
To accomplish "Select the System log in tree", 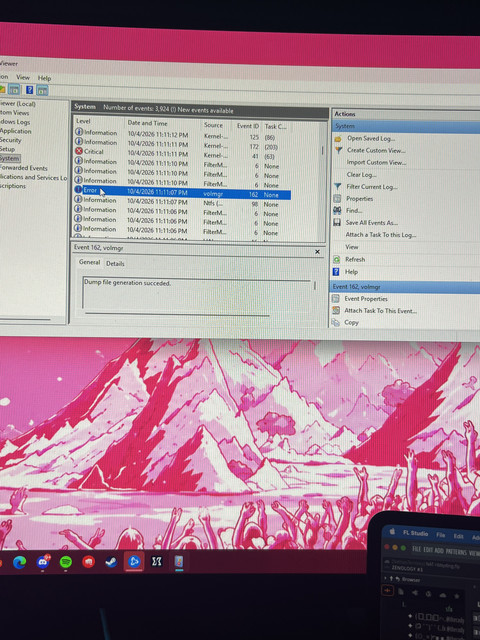I will (x=10, y=158).
